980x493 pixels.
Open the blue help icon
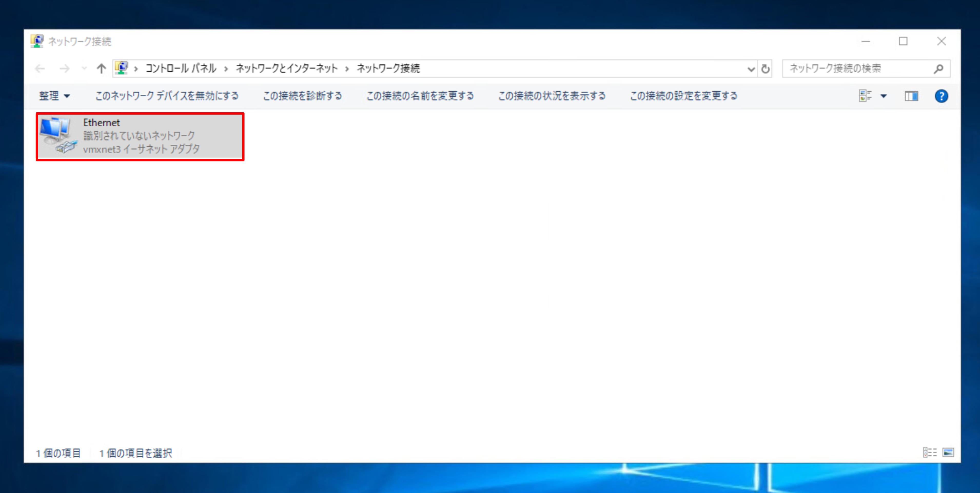pos(941,96)
